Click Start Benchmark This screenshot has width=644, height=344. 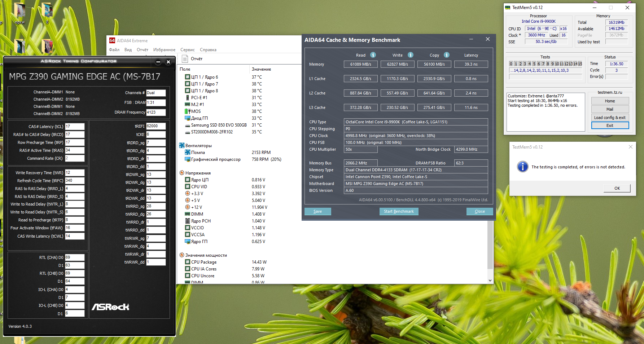(x=399, y=211)
